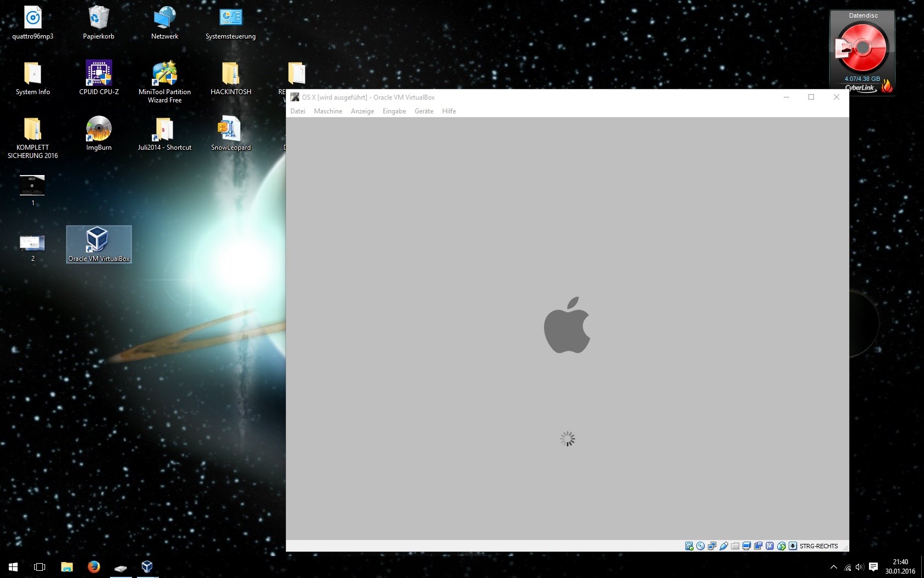Click the shared folders status icon
Screen dimensions: 924x578
pos(735,546)
